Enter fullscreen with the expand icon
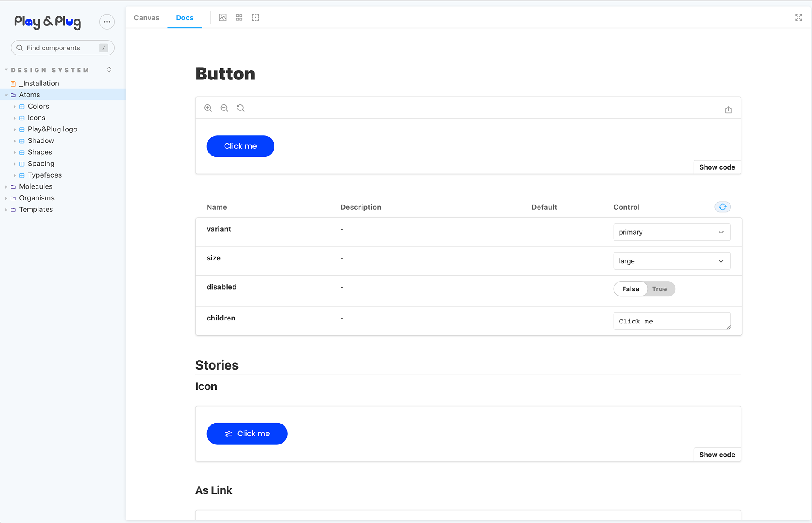 click(798, 18)
